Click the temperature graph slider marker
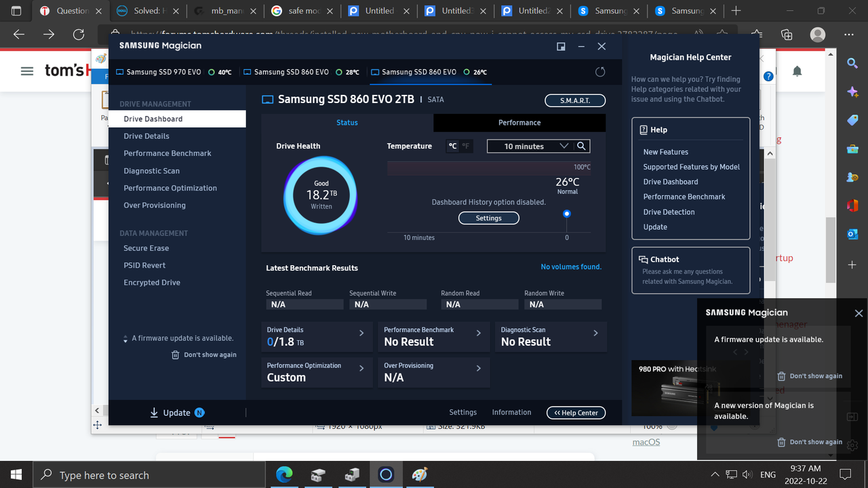 567,213
